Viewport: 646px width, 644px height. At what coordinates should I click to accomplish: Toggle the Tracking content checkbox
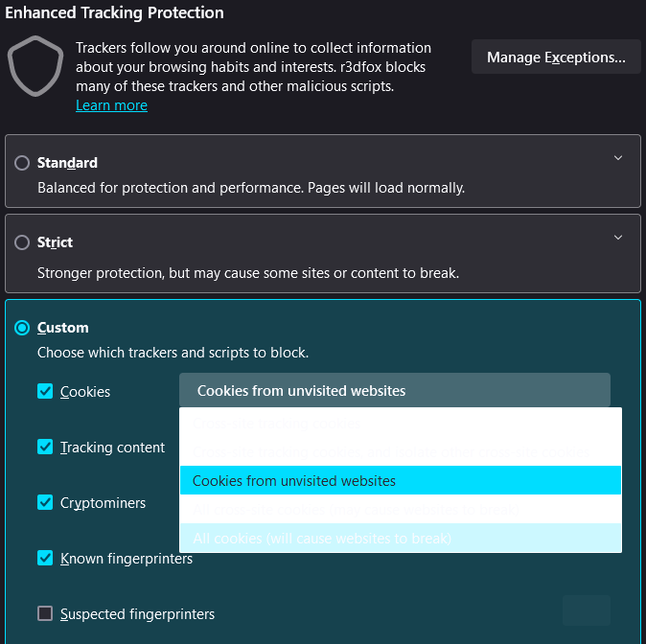coord(45,447)
